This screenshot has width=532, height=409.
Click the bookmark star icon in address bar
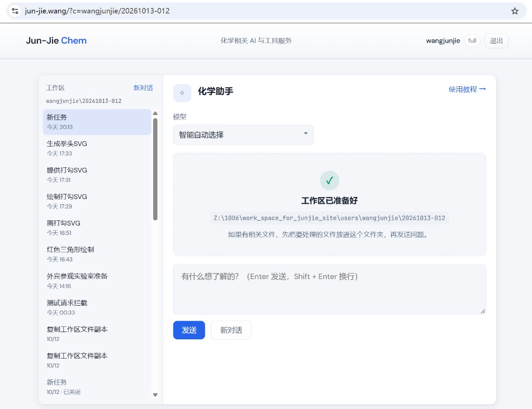click(515, 11)
